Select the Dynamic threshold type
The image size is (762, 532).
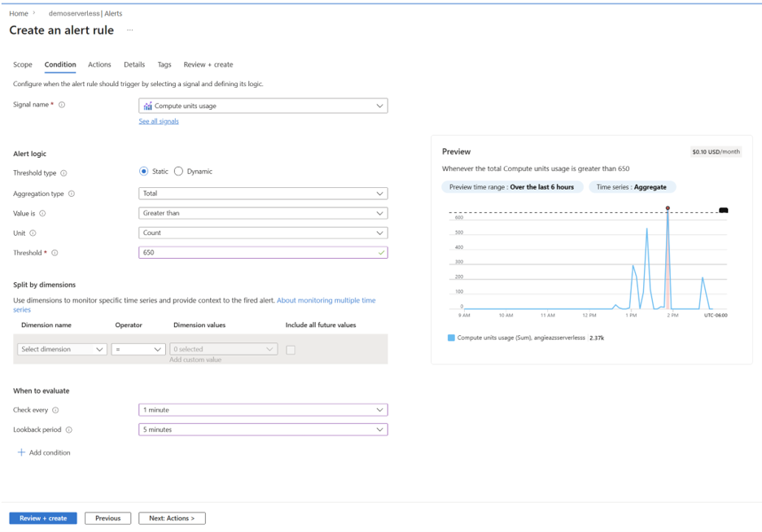coord(178,172)
